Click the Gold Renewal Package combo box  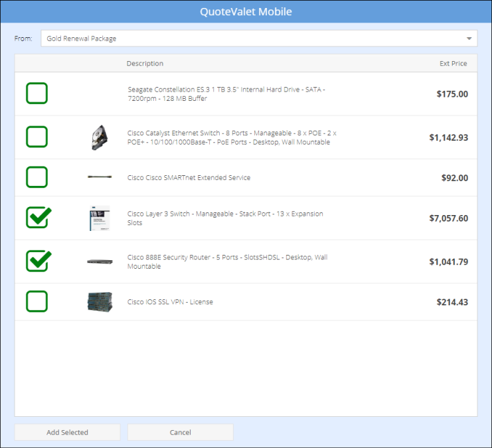tap(252, 38)
